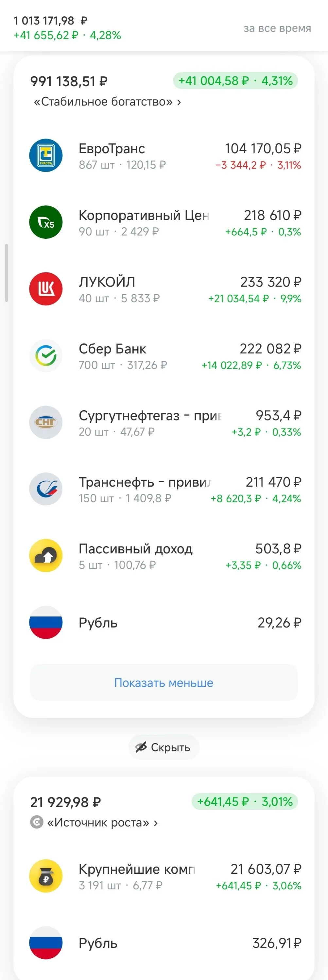Open the Пассивный доход yellow fund icon
This screenshot has height=980, width=328.
(46, 555)
